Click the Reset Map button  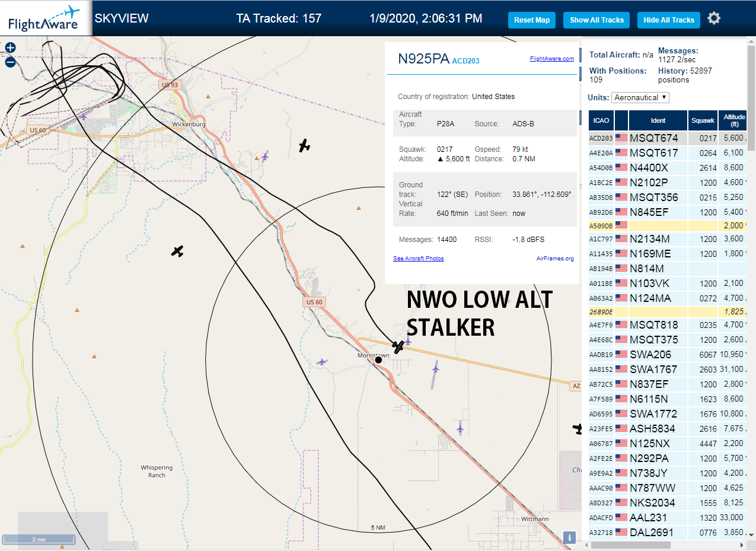tap(532, 20)
